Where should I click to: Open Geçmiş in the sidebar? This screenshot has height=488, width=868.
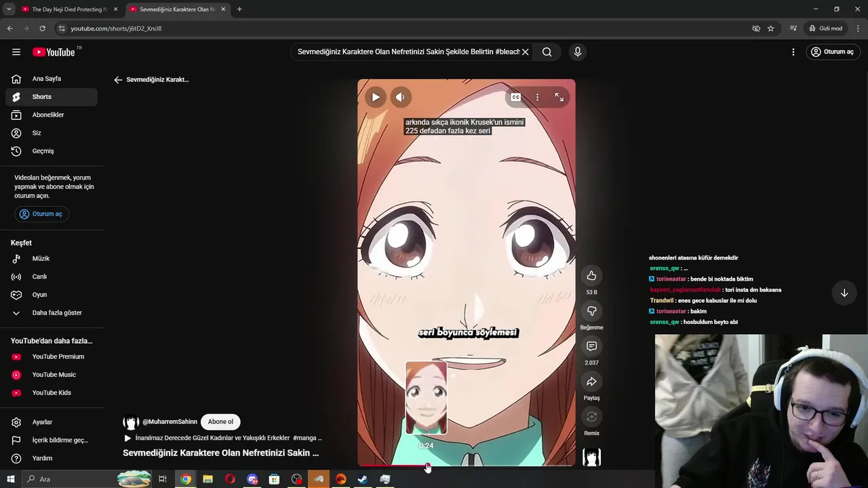click(x=52, y=151)
